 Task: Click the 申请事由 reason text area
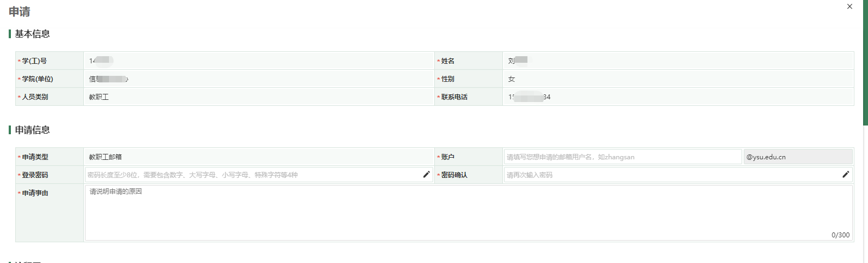click(x=469, y=213)
